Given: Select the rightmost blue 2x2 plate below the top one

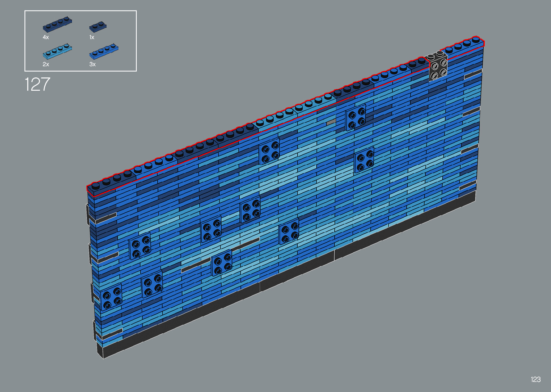Looking at the screenshot, I should click(364, 160).
